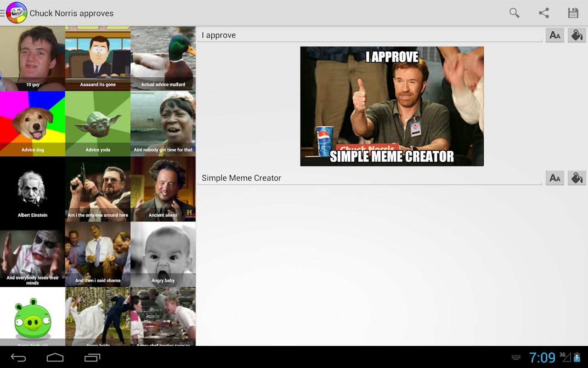Tap the Android home button

pyautogui.click(x=55, y=357)
